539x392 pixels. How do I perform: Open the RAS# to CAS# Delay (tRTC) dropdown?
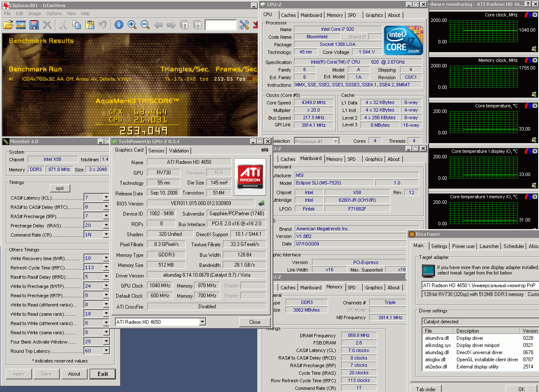(106, 207)
